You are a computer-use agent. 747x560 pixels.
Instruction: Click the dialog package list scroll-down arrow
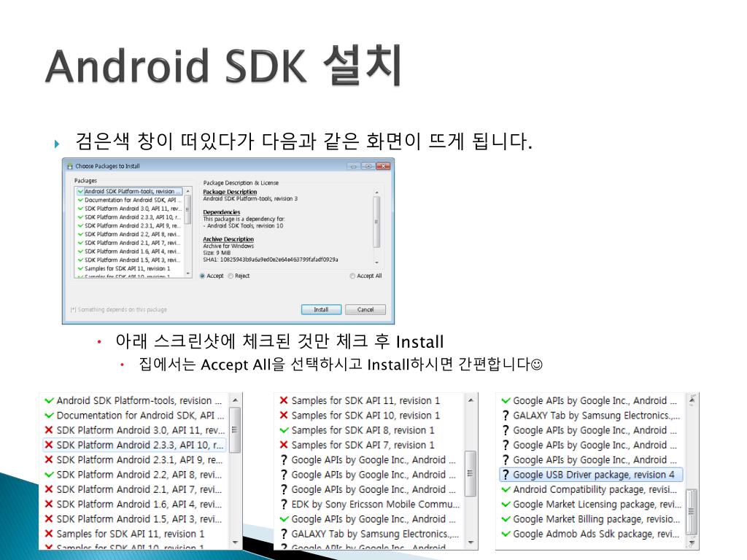188,274
